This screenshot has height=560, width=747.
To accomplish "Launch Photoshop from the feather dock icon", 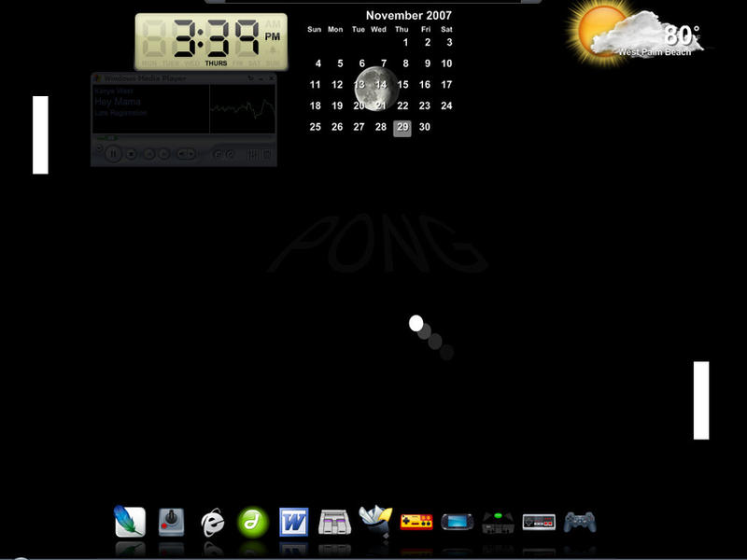I will click(x=130, y=522).
